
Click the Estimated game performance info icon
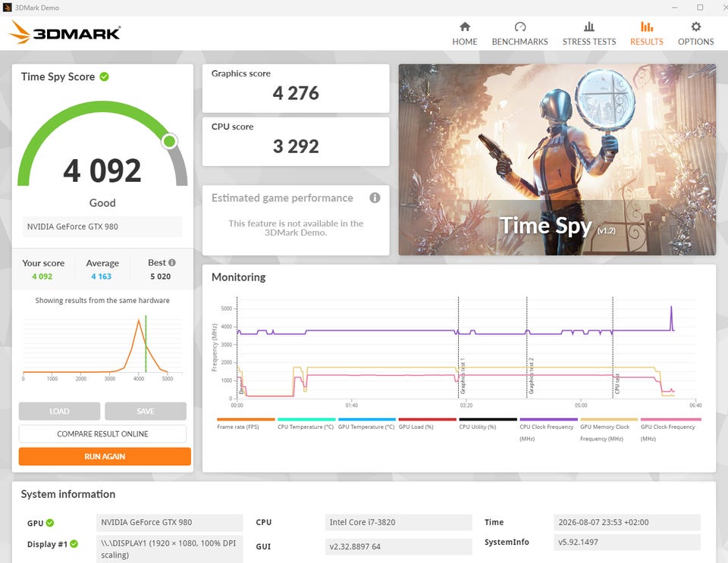click(375, 198)
